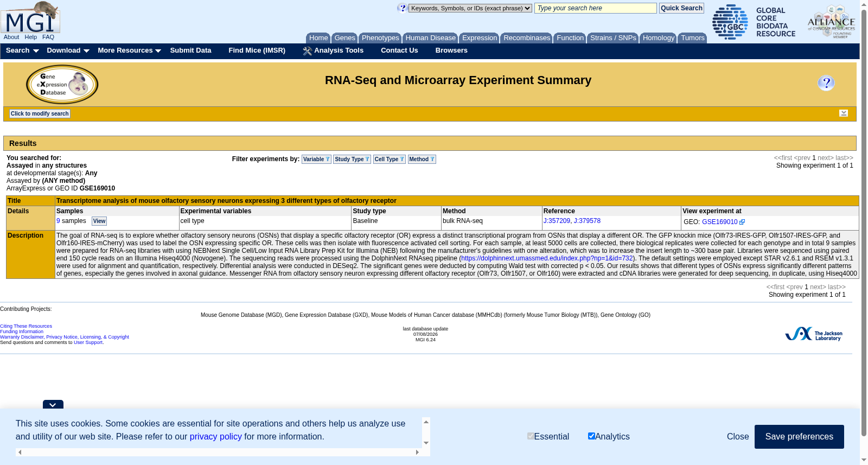Open the Variable filter
Screen dimensions: 868x465
coord(316,159)
